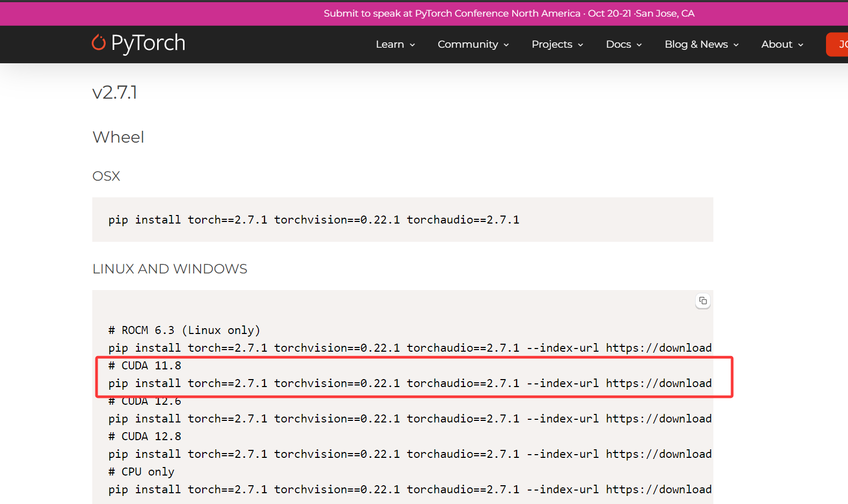Image resolution: width=848 pixels, height=504 pixels.
Task: Click the orange button beside About
Action: coord(837,45)
